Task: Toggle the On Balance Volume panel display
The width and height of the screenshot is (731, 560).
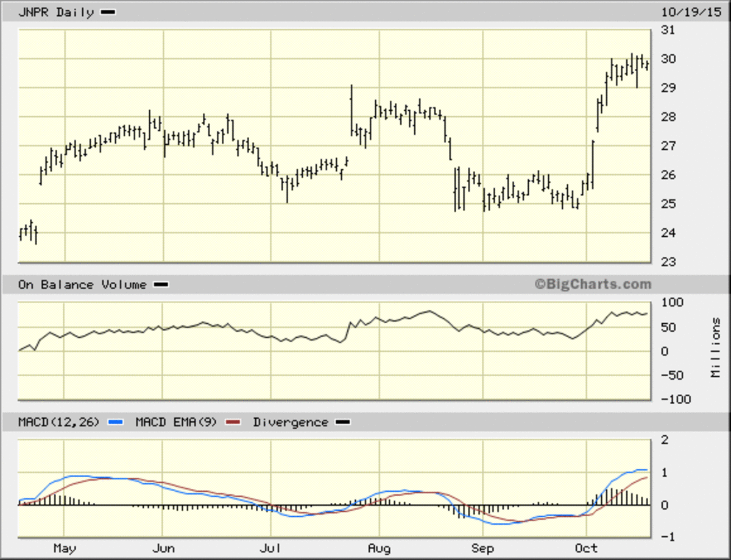Action: [x=161, y=284]
